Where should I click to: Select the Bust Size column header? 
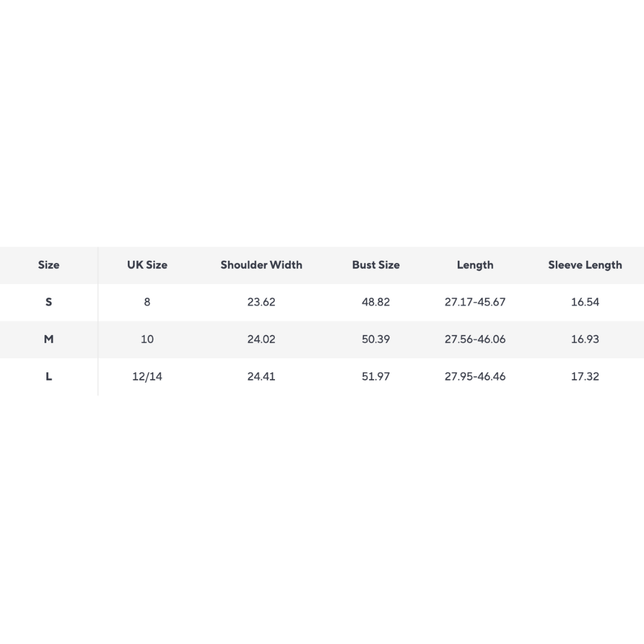tap(375, 265)
